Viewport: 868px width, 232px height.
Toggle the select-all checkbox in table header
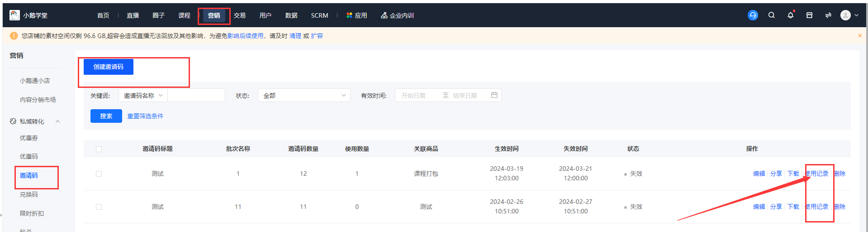(x=99, y=149)
